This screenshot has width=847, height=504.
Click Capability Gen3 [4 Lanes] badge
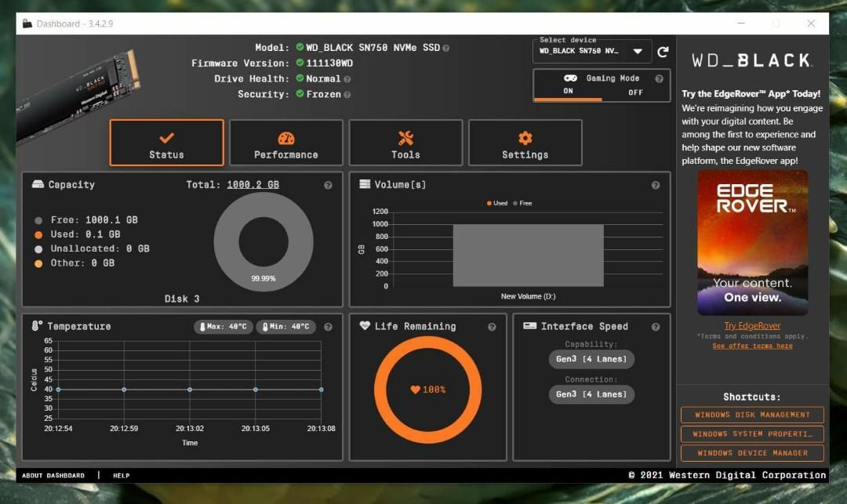pyautogui.click(x=591, y=359)
